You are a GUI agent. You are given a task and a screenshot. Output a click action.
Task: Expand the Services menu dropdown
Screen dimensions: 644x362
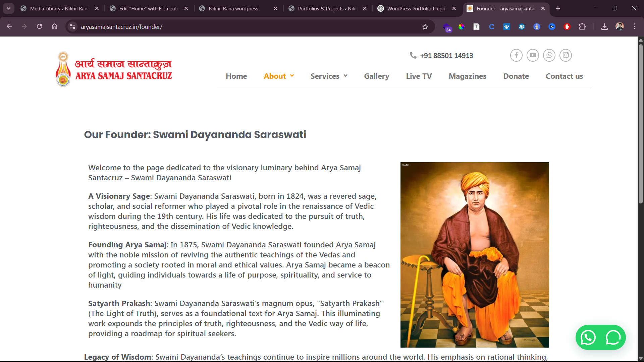coord(329,76)
